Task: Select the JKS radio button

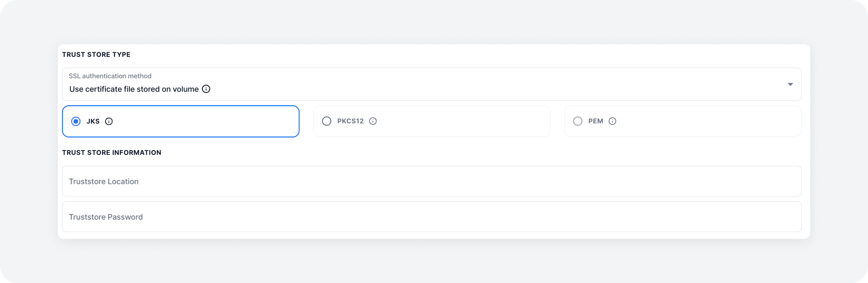Action: click(x=76, y=121)
